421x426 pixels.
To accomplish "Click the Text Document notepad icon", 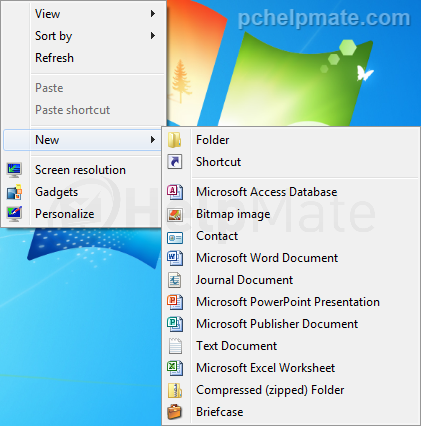I will 175,346.
